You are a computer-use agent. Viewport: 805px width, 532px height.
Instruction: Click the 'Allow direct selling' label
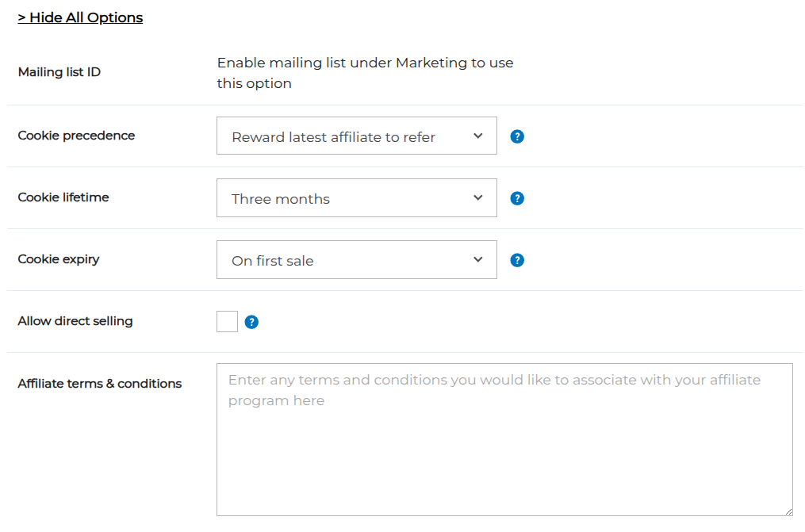(75, 321)
